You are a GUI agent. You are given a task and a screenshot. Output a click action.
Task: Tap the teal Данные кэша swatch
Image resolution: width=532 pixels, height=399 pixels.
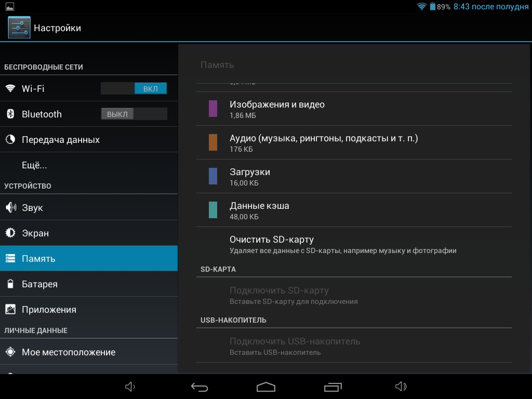click(x=213, y=210)
